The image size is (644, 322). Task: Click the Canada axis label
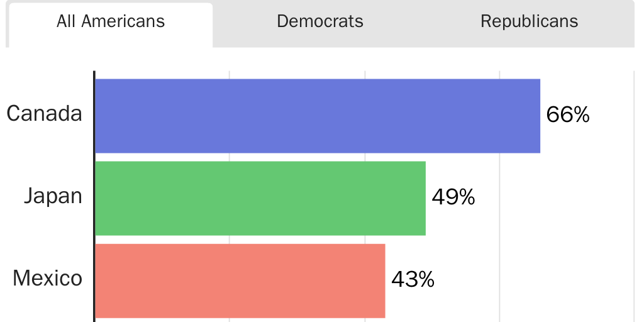pyautogui.click(x=44, y=114)
